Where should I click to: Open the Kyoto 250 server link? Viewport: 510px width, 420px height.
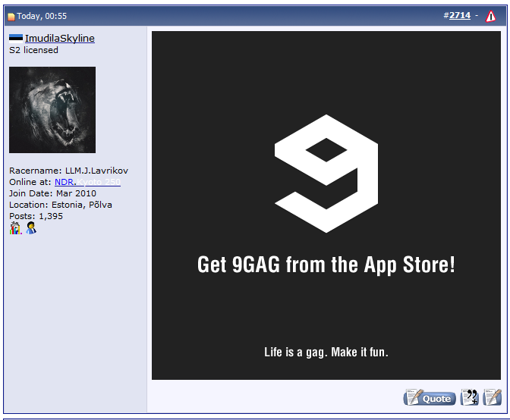[x=99, y=182]
